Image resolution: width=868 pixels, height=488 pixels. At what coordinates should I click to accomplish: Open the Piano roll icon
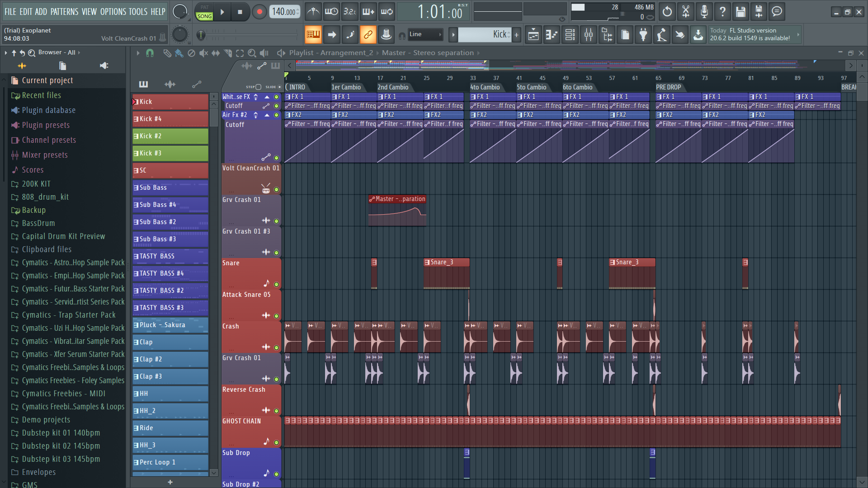pos(552,35)
